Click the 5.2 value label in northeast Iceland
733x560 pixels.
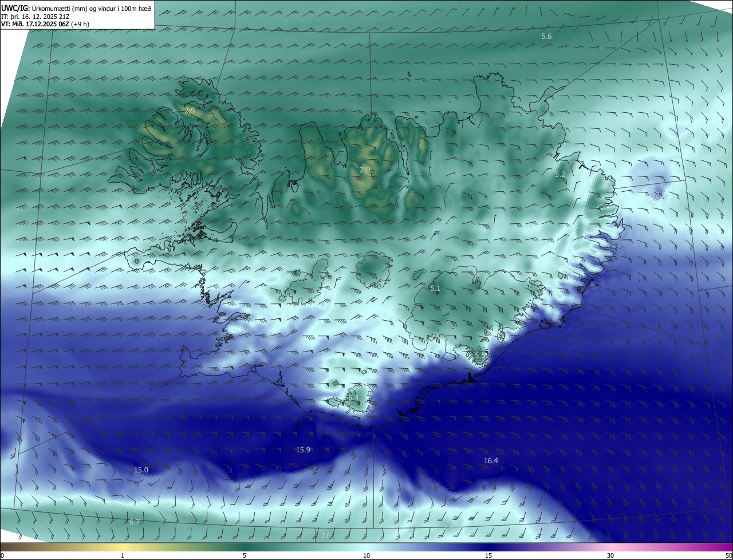point(560,175)
